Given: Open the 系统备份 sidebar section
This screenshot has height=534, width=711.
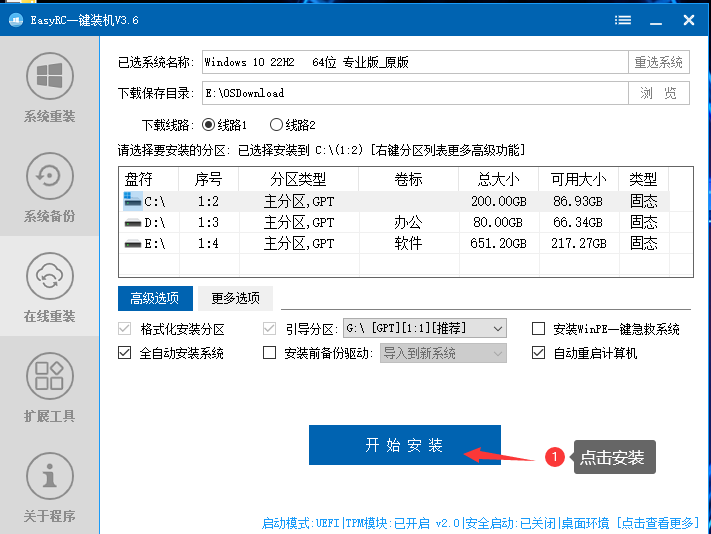Looking at the screenshot, I should coord(49,187).
